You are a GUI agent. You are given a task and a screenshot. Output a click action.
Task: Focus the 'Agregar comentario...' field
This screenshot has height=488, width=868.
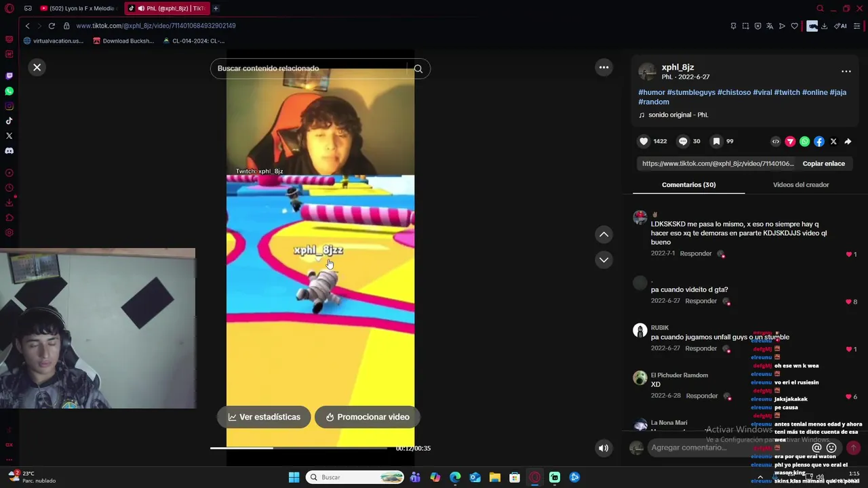click(x=729, y=447)
